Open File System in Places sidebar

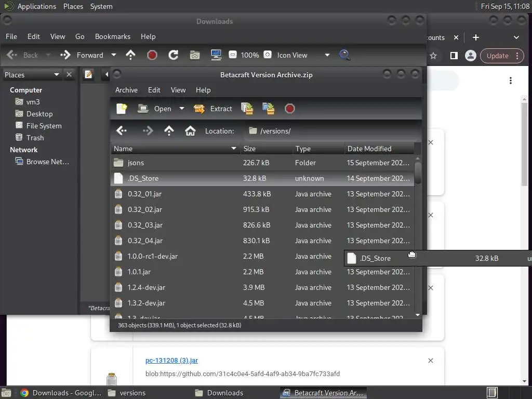38,126
